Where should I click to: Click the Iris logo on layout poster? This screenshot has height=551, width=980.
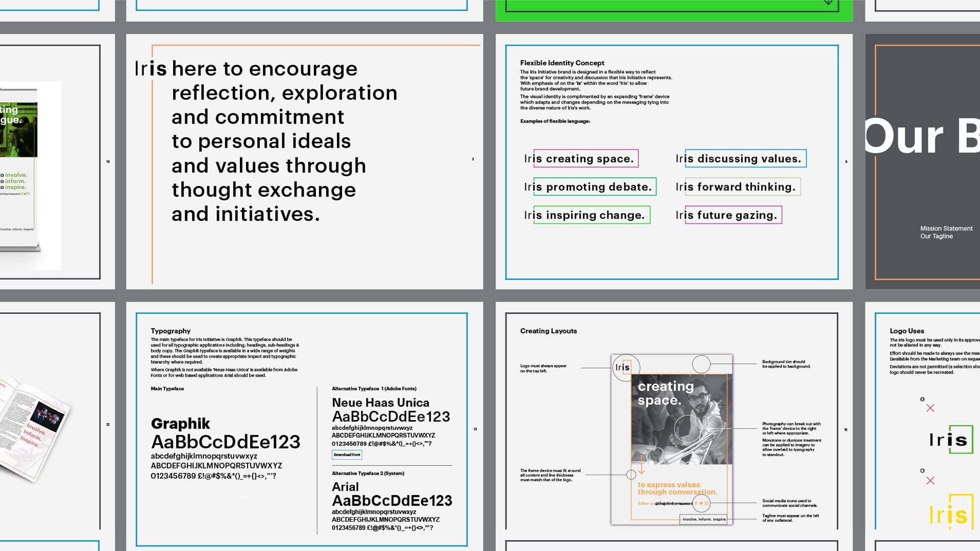pos(623,367)
